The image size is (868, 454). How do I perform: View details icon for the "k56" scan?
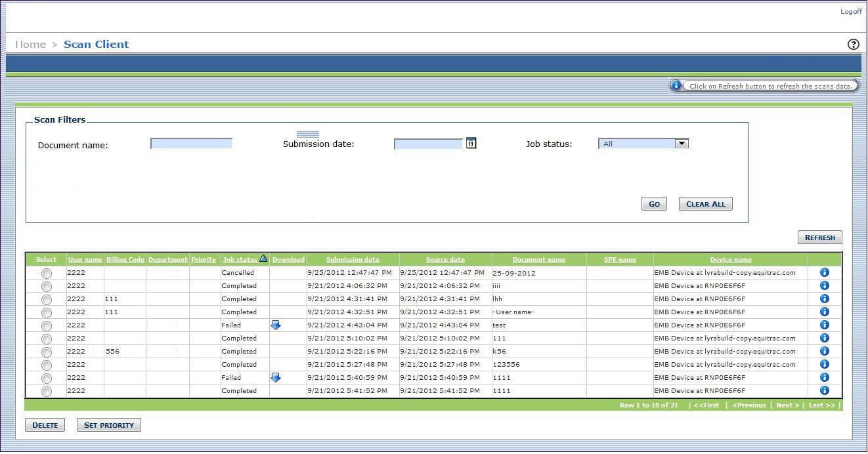coord(824,350)
